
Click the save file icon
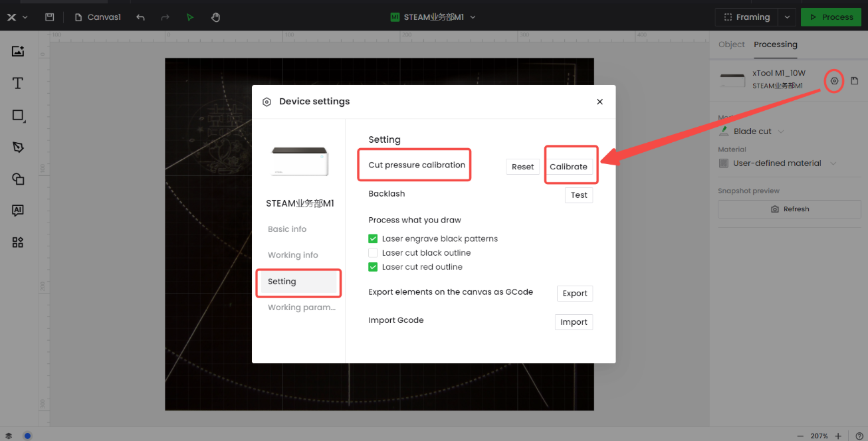pos(49,17)
